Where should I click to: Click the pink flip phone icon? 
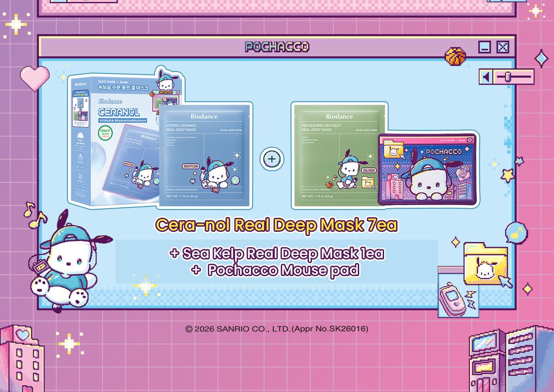pyautogui.click(x=452, y=299)
